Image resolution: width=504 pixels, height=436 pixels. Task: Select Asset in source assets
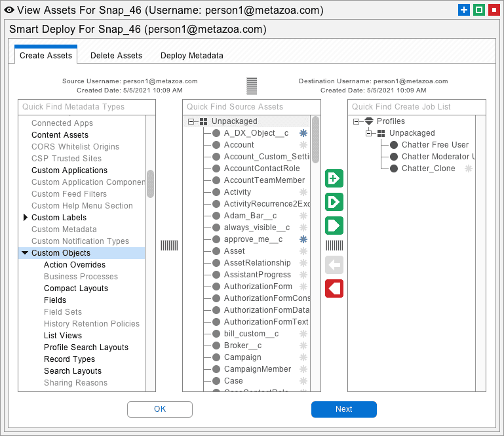(235, 251)
